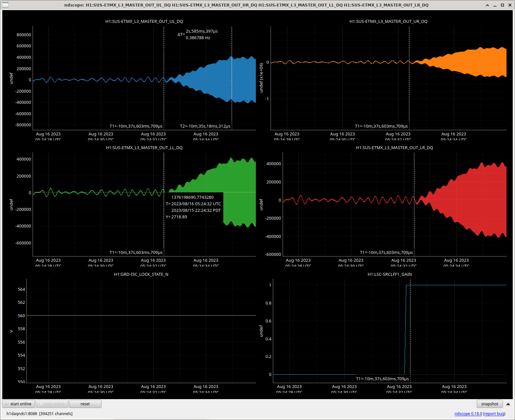Click the H1:LSC-SRCLFF1_GAIN plot title

[390, 274]
